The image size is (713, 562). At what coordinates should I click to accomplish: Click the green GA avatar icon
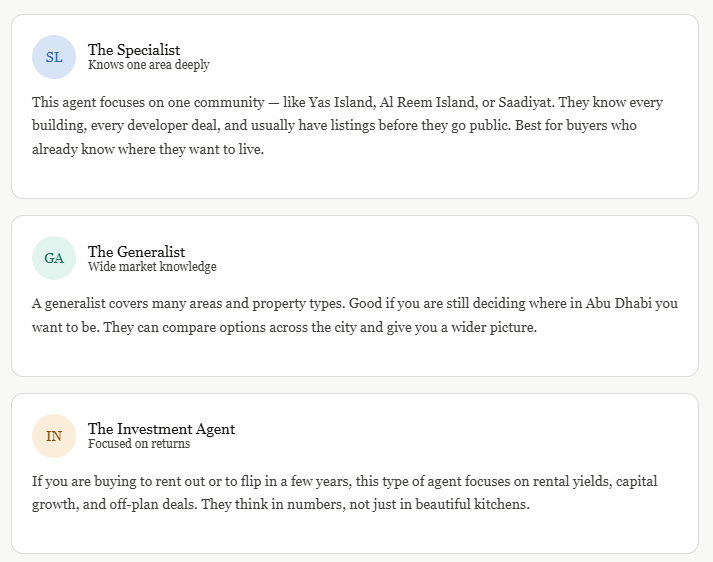tap(54, 258)
